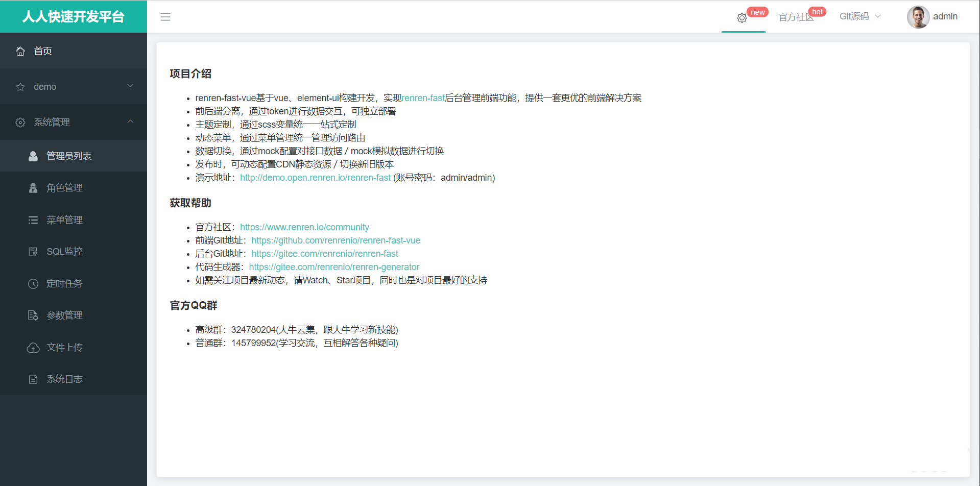Image resolution: width=980 pixels, height=486 pixels.
Task: Open the demo.open.renren.io demo address link
Action: tap(315, 178)
